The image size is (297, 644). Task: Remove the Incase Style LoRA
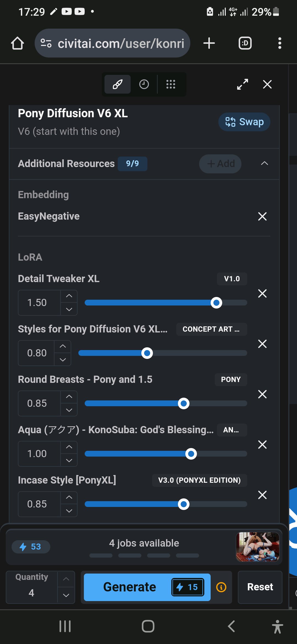tap(262, 495)
